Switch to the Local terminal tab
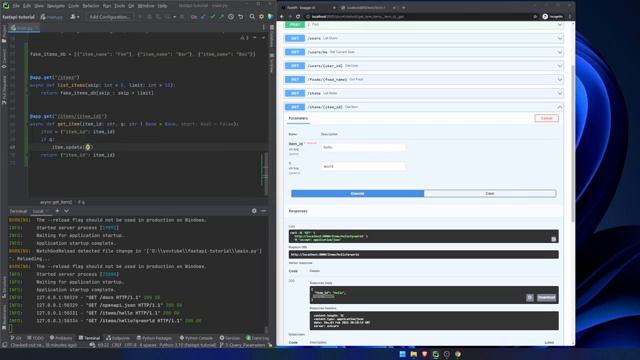The image size is (640, 360). [40, 211]
